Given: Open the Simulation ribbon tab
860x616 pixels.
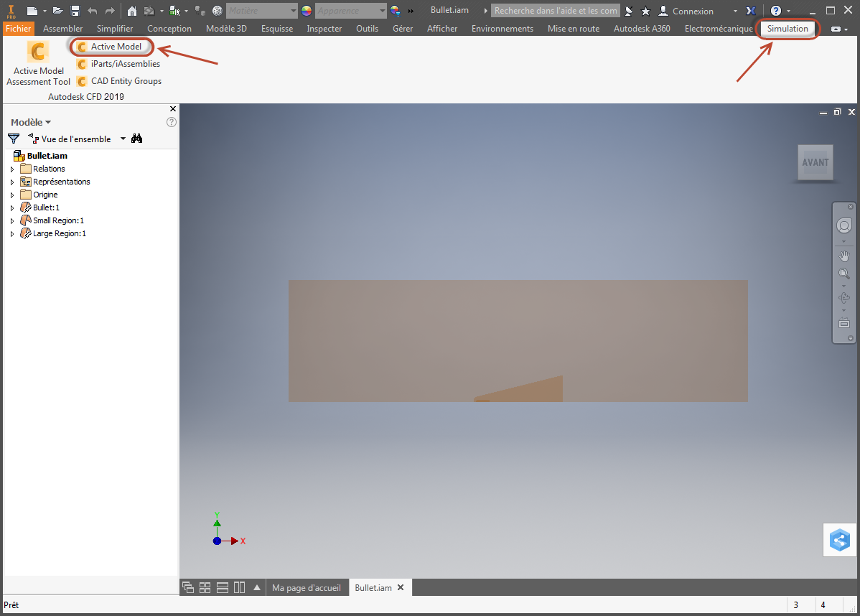Looking at the screenshot, I should point(787,29).
